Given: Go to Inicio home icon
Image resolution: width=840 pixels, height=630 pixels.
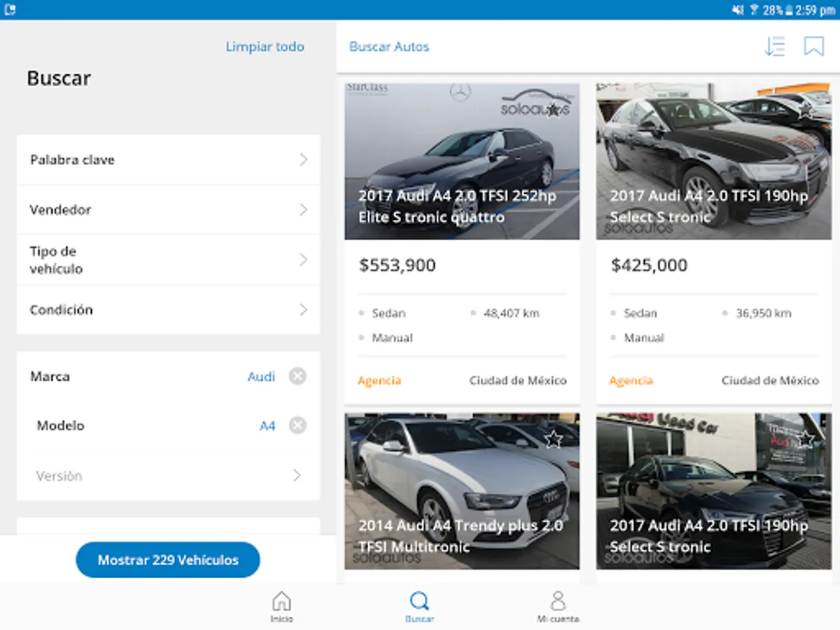Looking at the screenshot, I should click(x=281, y=607).
